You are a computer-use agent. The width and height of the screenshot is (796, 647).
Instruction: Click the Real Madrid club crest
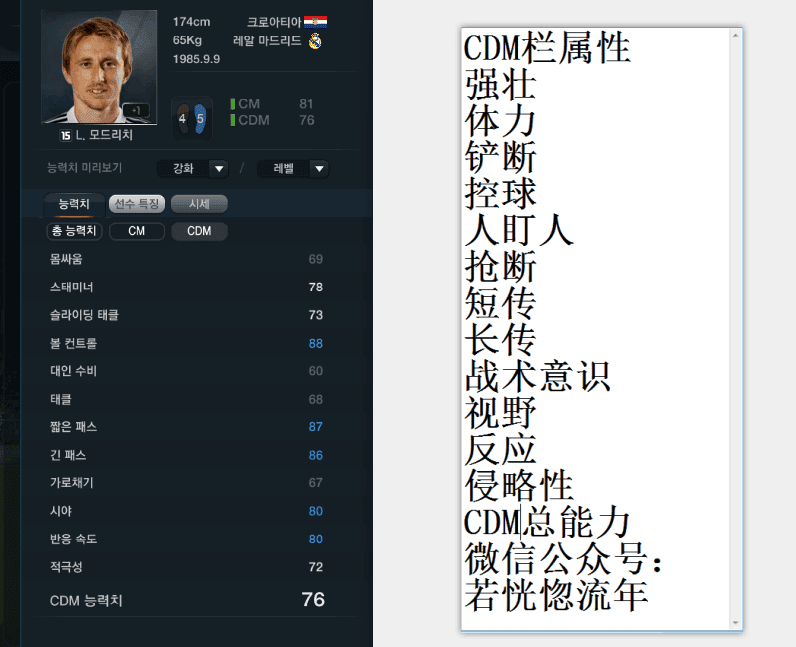(x=315, y=41)
